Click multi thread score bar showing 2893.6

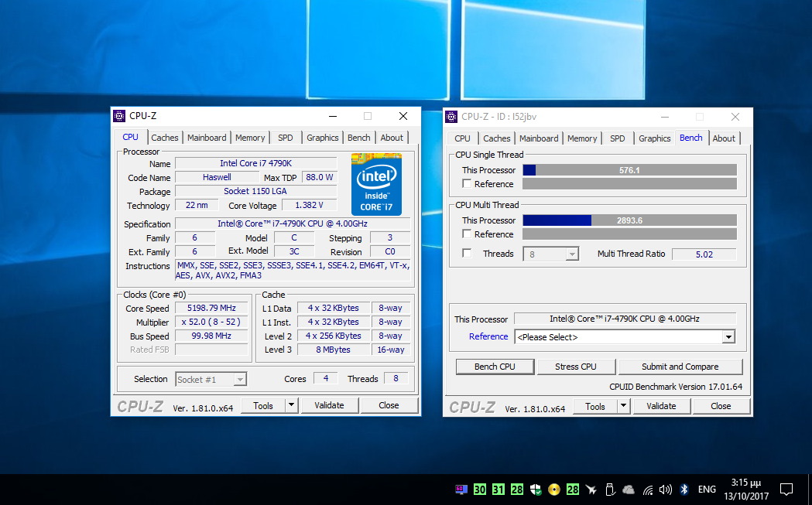pyautogui.click(x=630, y=220)
